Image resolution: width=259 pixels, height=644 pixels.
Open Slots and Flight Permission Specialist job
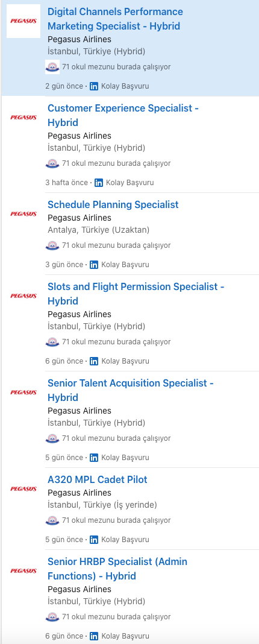[136, 294]
